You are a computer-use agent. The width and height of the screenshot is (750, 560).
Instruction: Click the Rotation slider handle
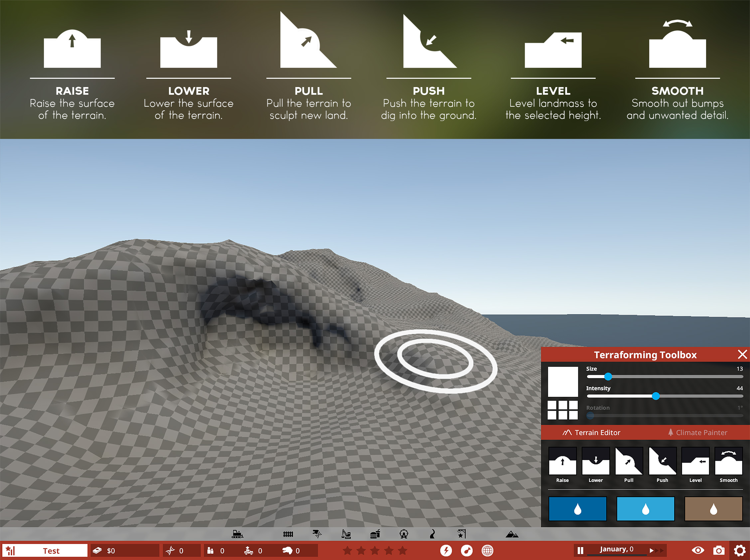(x=590, y=416)
